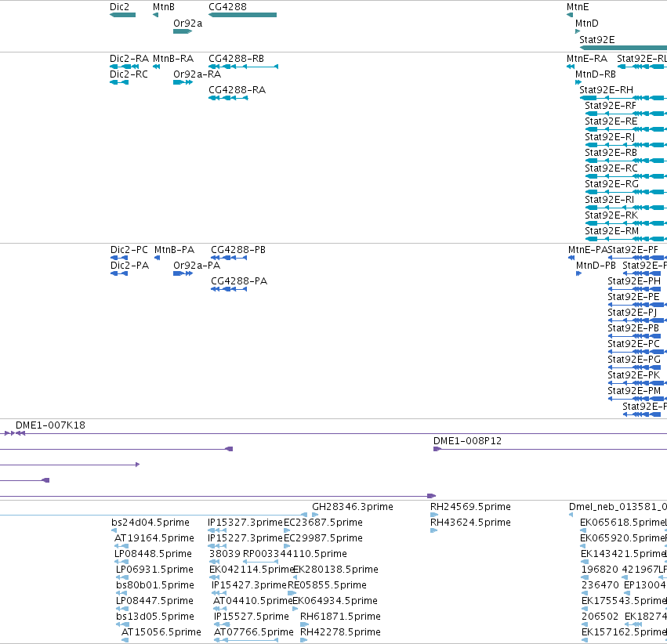
Task: Select the Stat92E-RI transcript
Action: (x=625, y=208)
